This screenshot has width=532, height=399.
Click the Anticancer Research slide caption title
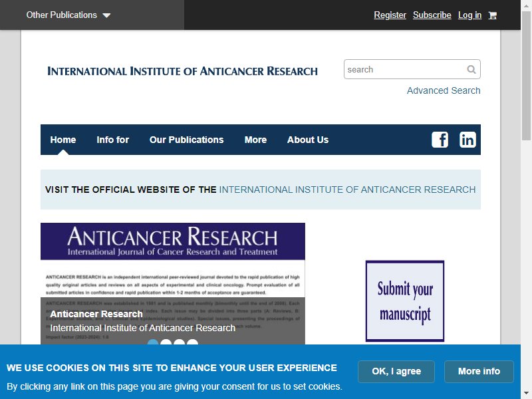96,314
